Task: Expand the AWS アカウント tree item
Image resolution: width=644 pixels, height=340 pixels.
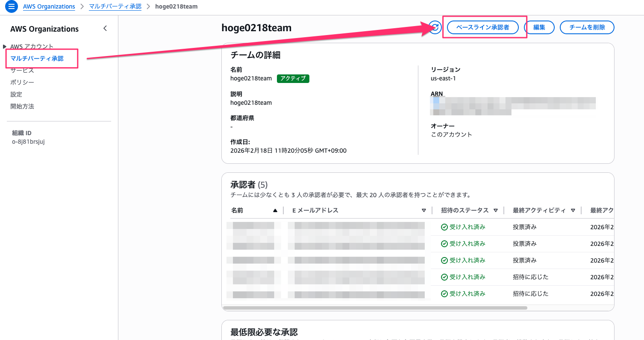Action: pyautogui.click(x=5, y=46)
